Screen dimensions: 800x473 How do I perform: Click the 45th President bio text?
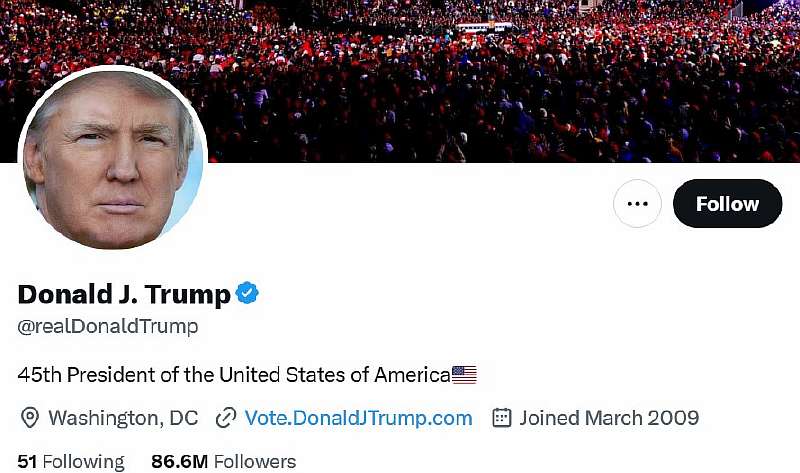(233, 375)
